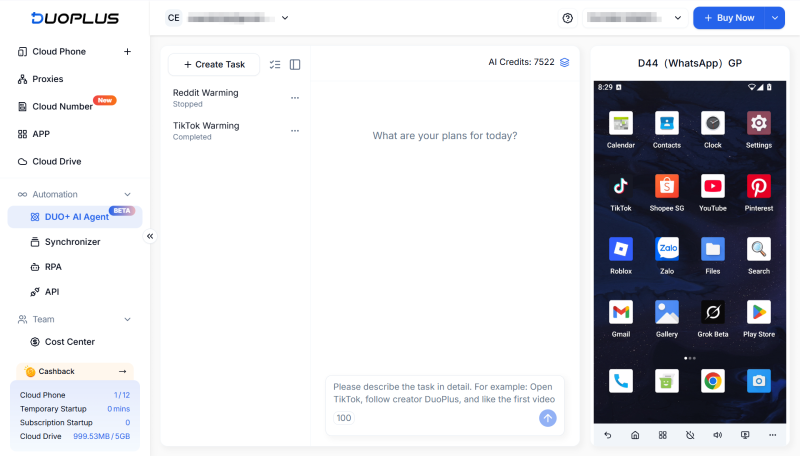Launch Pinterest app on phone screen
Screen dimensions: 800x456
(758, 187)
